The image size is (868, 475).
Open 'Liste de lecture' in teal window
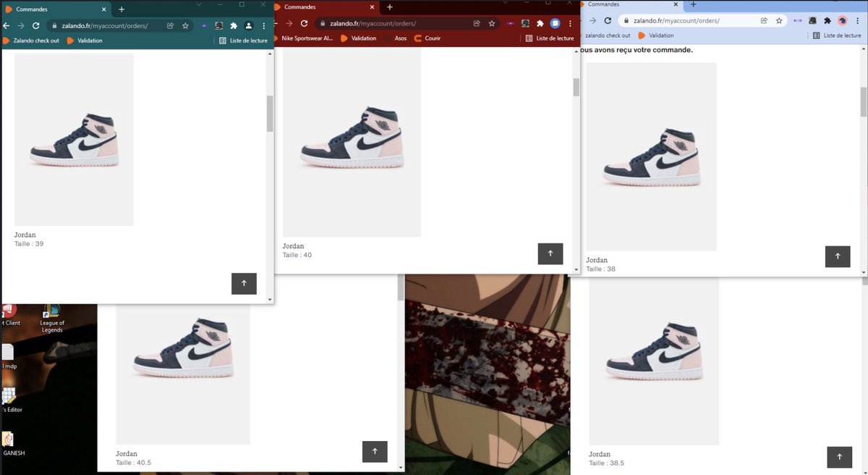pyautogui.click(x=242, y=41)
